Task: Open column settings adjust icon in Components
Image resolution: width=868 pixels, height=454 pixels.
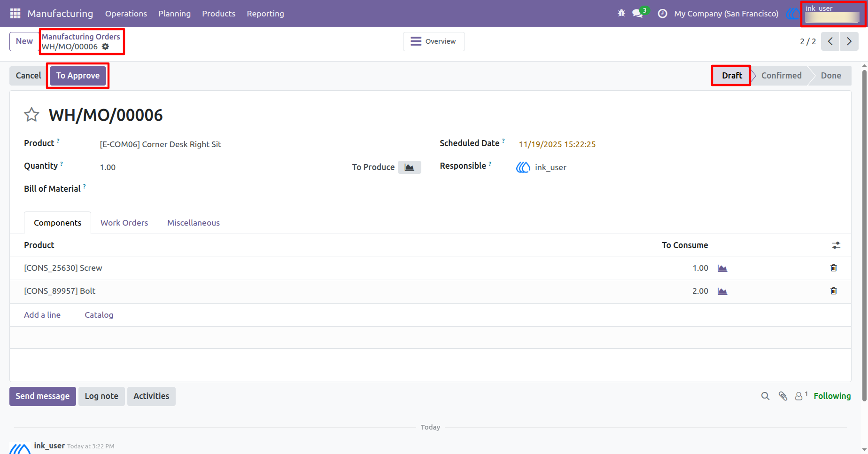Action: pos(836,245)
